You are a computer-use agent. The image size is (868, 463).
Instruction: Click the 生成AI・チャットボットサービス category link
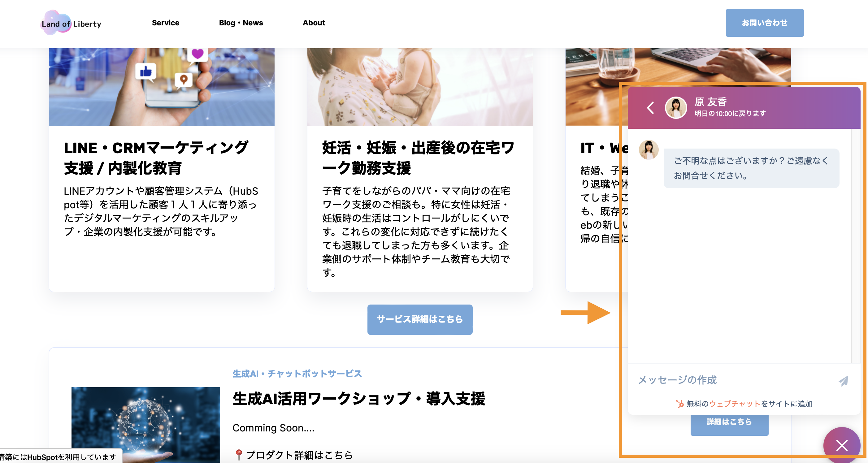tap(297, 373)
